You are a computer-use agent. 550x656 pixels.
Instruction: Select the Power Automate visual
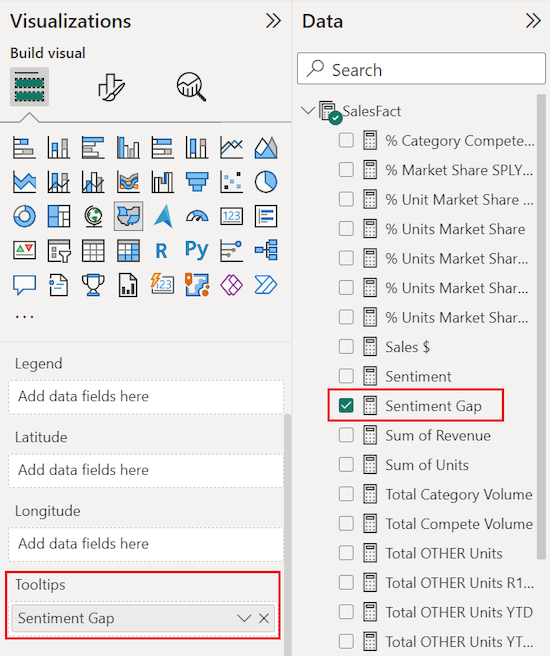(266, 285)
